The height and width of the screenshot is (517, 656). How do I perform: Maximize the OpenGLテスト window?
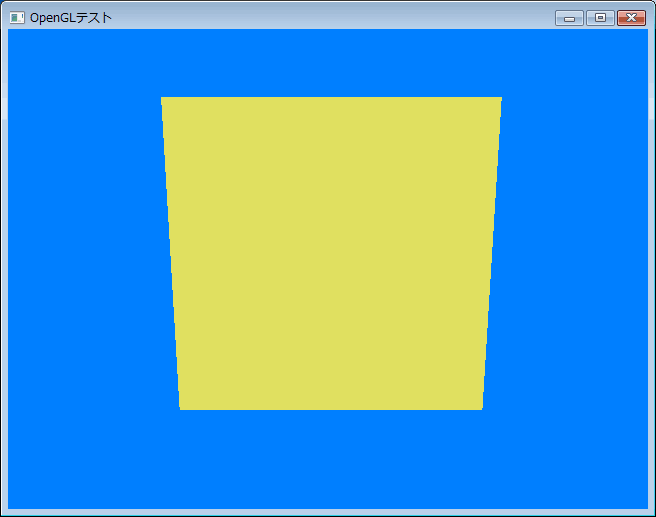(x=600, y=18)
